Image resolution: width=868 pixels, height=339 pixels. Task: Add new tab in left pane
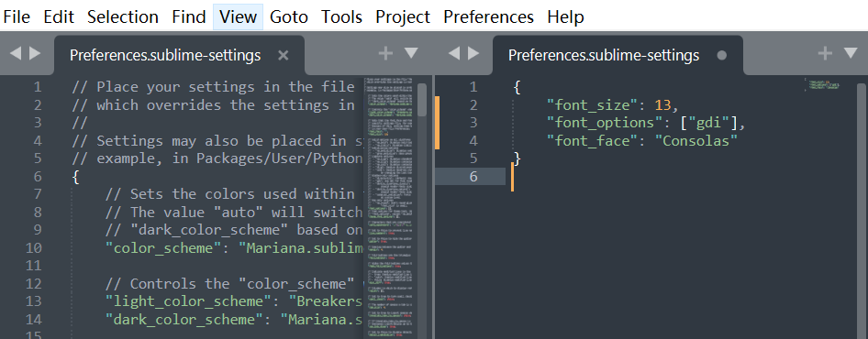coord(385,53)
